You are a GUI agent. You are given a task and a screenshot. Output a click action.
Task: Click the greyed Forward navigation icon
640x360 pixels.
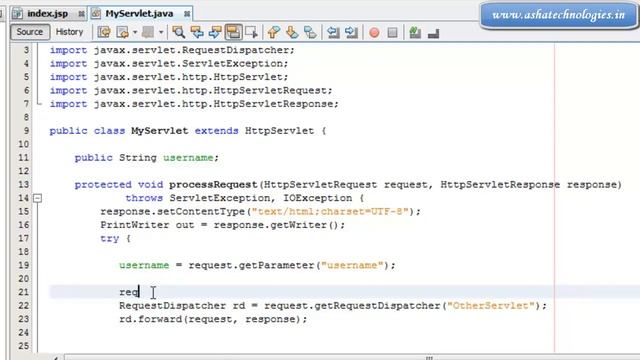coord(148,32)
